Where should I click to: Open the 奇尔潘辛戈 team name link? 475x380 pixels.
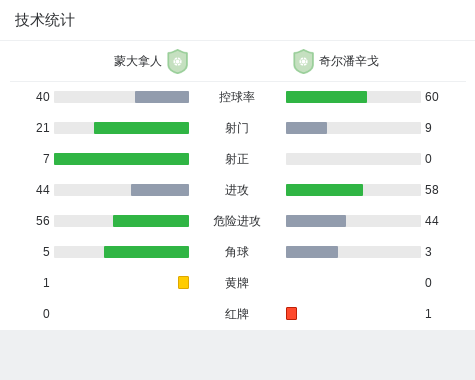pyautogui.click(x=349, y=61)
